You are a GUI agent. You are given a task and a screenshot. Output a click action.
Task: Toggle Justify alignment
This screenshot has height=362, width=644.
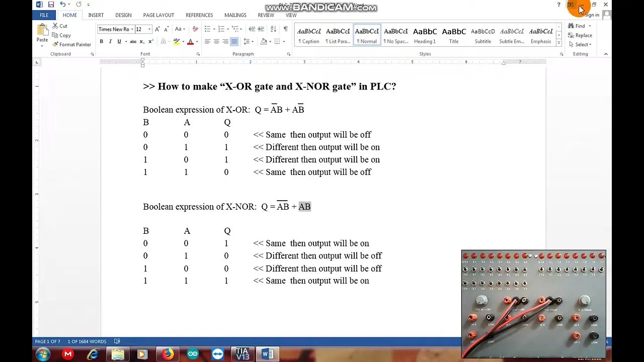tap(234, 41)
